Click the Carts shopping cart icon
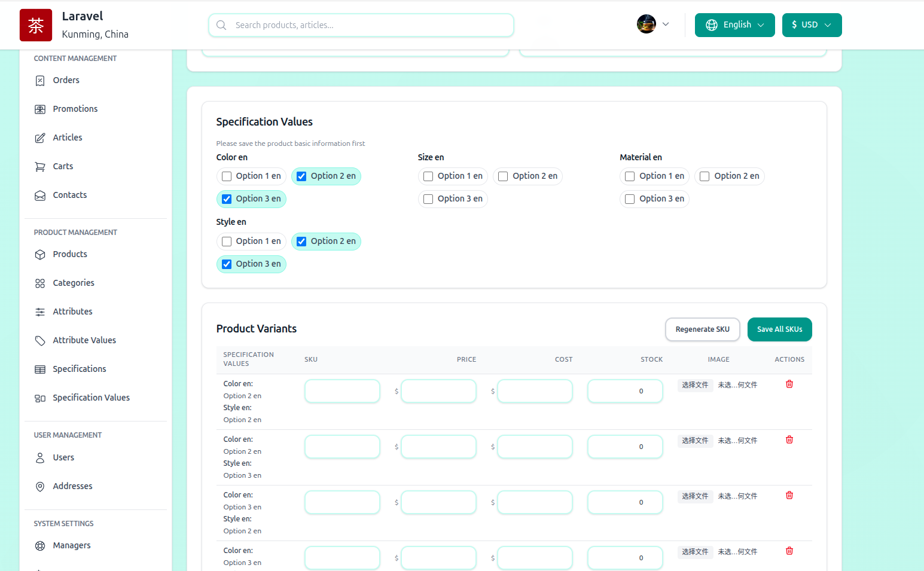Image resolution: width=924 pixels, height=571 pixels. pos(40,167)
